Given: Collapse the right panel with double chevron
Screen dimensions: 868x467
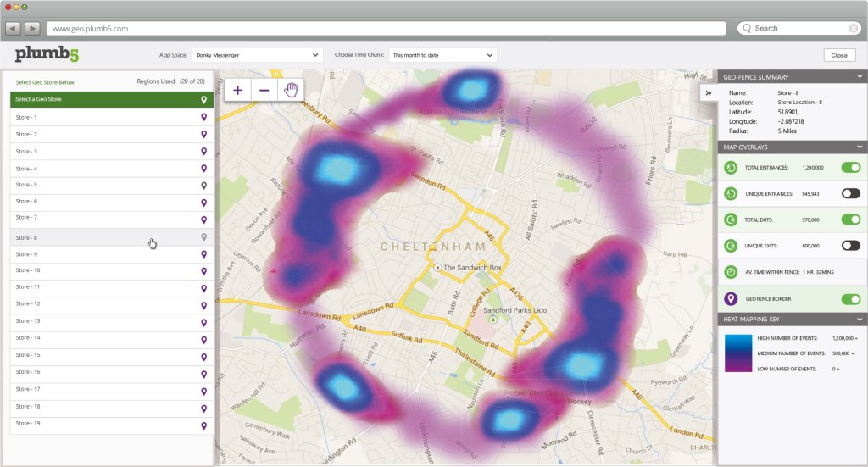Looking at the screenshot, I should [x=709, y=93].
